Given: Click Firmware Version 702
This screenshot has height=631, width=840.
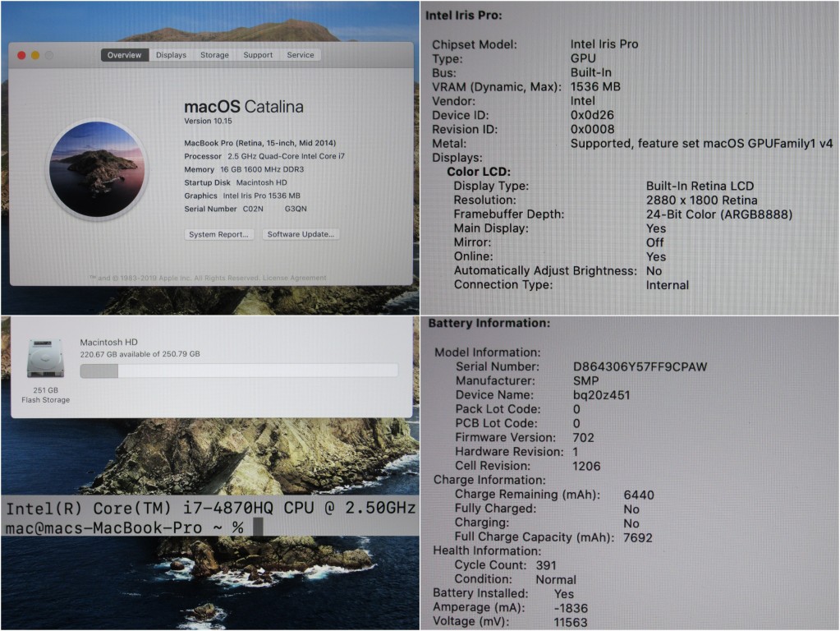Looking at the screenshot, I should [x=583, y=437].
